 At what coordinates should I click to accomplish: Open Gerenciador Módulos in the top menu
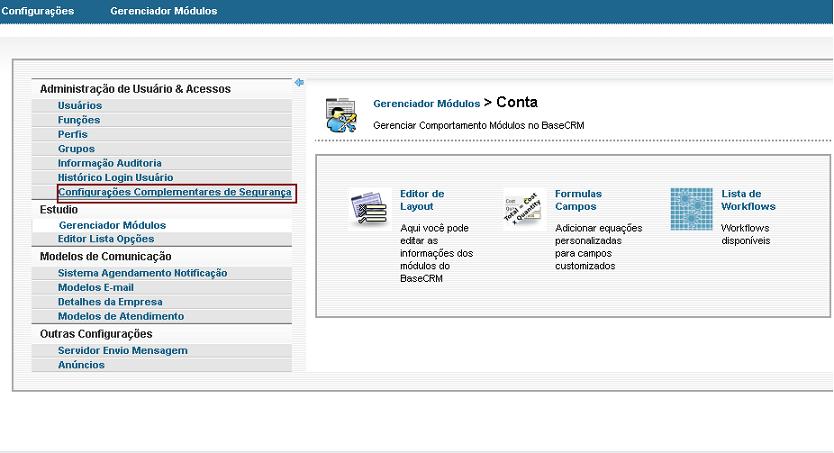pyautogui.click(x=163, y=11)
